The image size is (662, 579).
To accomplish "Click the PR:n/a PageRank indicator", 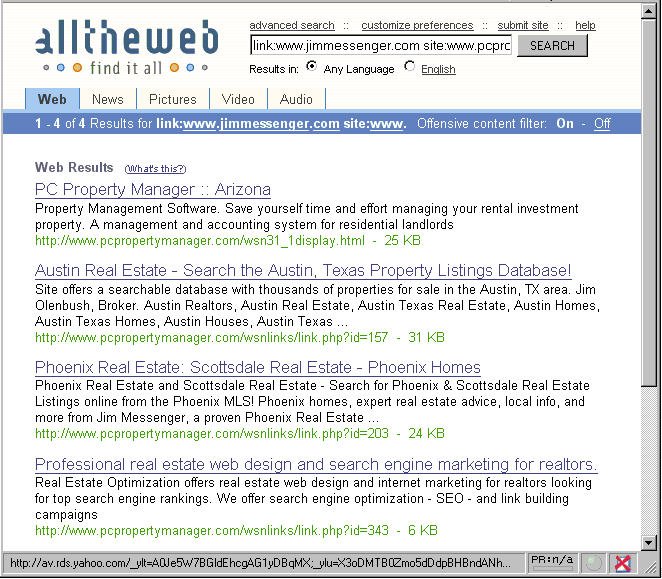I will (x=552, y=563).
